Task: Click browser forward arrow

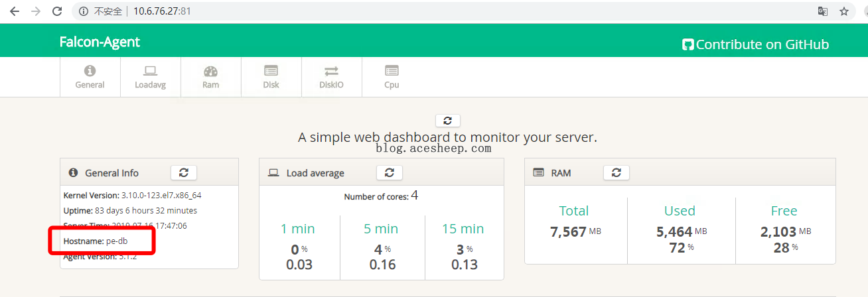Action: pos(35,11)
